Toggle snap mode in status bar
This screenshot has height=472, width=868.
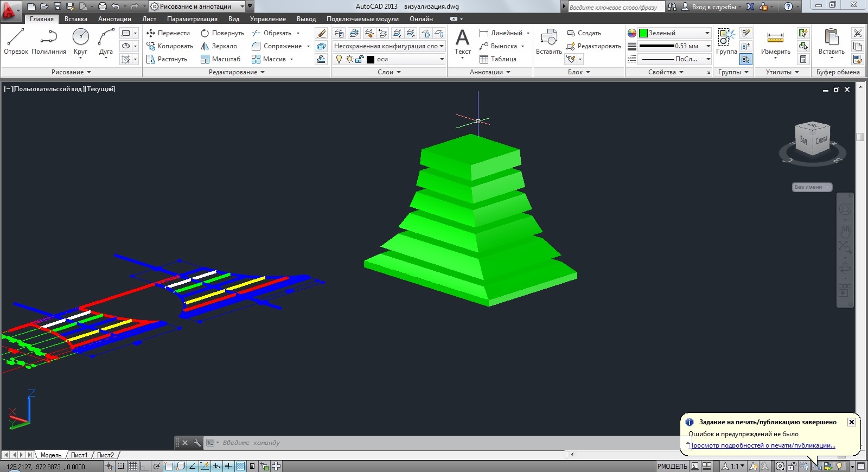coord(120,466)
